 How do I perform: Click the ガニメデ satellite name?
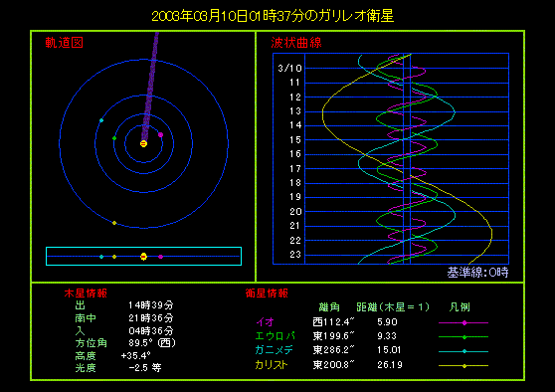tap(274, 350)
